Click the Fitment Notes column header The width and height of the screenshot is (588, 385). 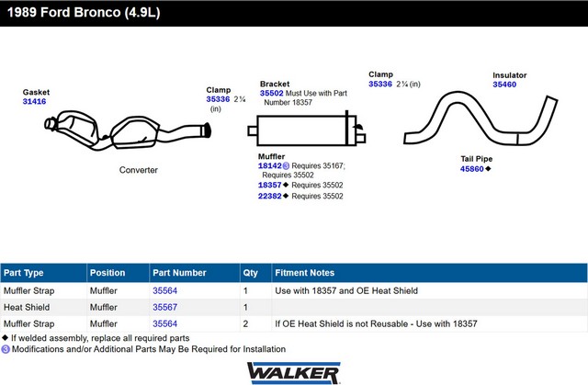(x=304, y=273)
